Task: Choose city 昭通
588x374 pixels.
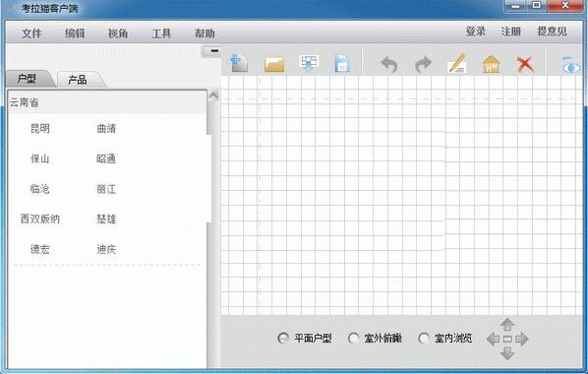Action: pos(106,158)
